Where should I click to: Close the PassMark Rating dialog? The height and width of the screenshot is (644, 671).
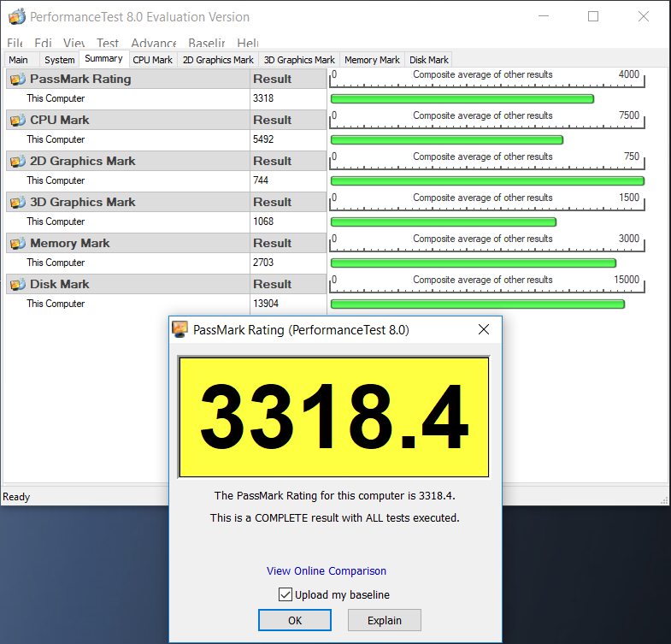(x=484, y=330)
